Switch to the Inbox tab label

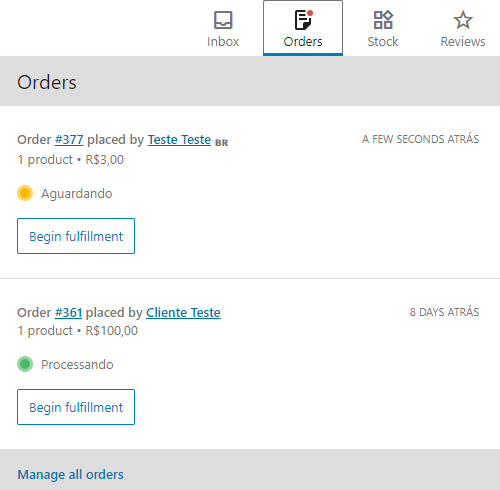(223, 42)
